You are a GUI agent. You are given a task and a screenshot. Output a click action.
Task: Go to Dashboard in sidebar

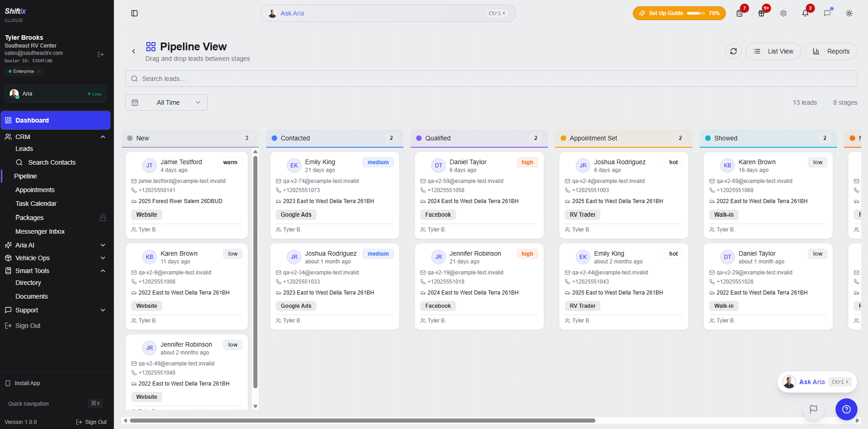point(55,120)
